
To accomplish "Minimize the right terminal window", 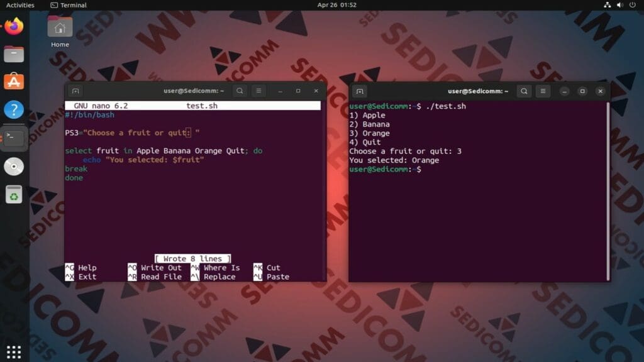I will coord(564,91).
